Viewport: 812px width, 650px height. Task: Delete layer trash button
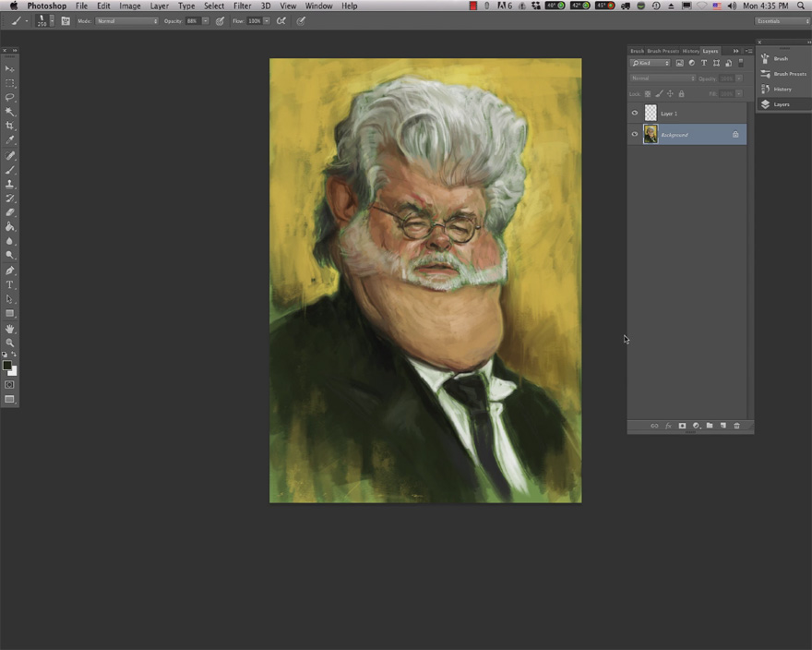(737, 426)
